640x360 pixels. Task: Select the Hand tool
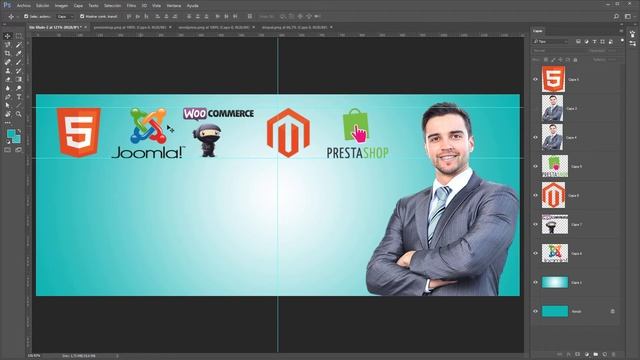7,114
